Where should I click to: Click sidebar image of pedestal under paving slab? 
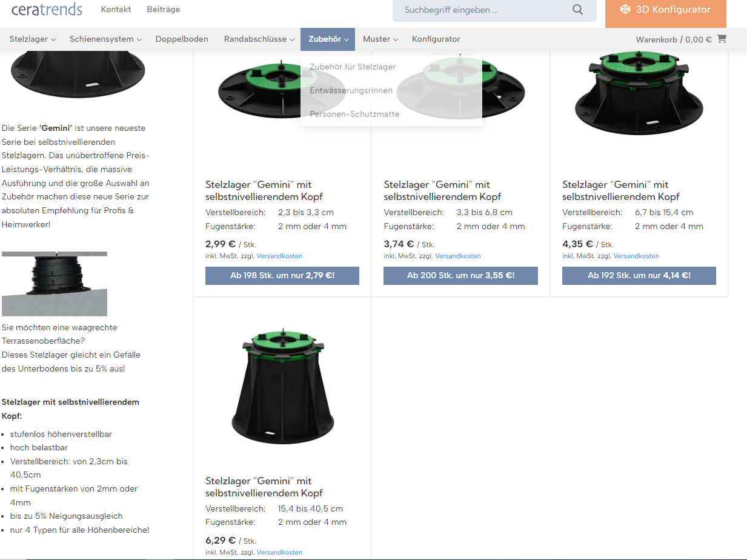pos(55,284)
